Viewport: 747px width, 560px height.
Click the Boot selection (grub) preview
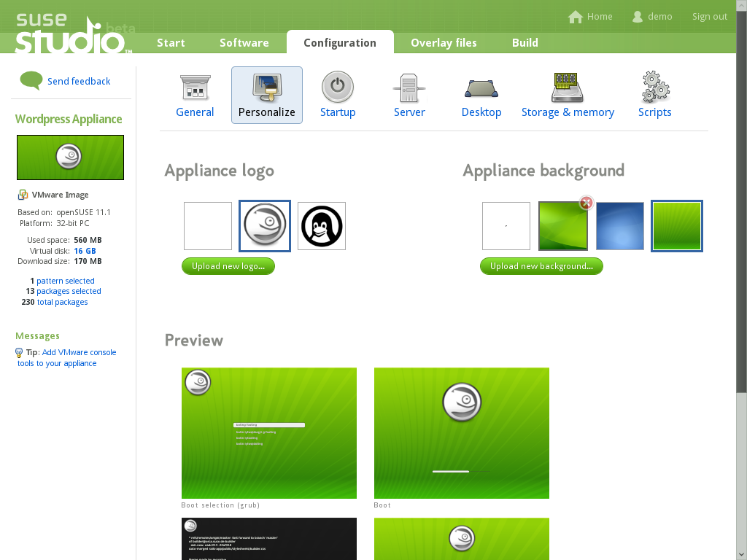click(269, 433)
